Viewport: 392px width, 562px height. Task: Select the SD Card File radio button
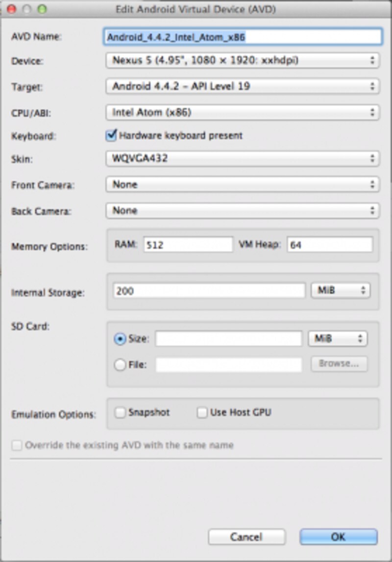[120, 365]
